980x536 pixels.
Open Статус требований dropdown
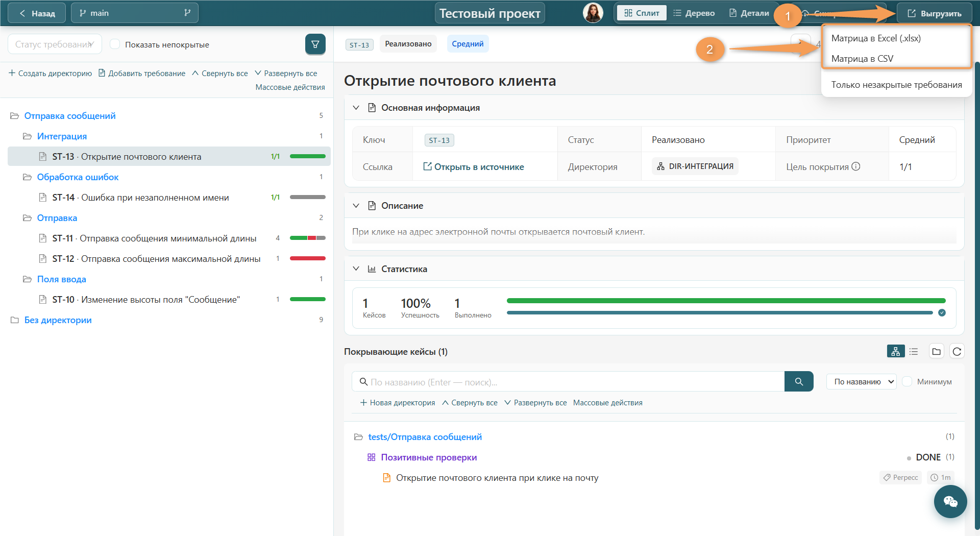click(x=55, y=44)
